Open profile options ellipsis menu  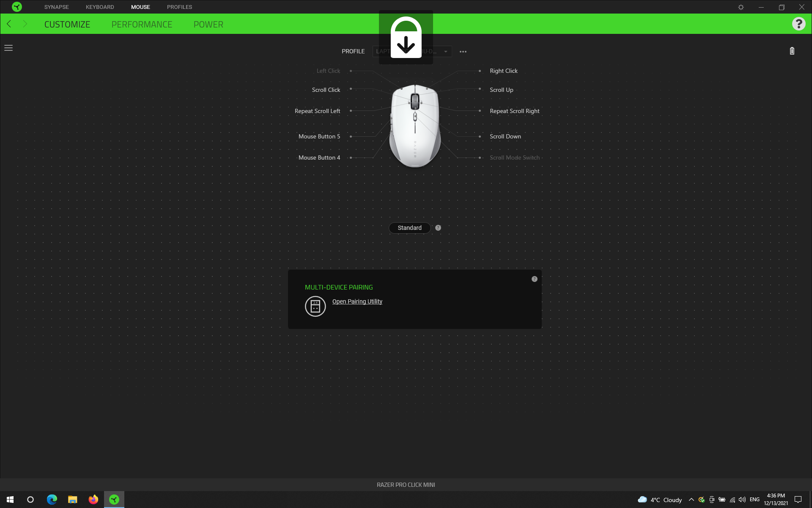click(463, 52)
